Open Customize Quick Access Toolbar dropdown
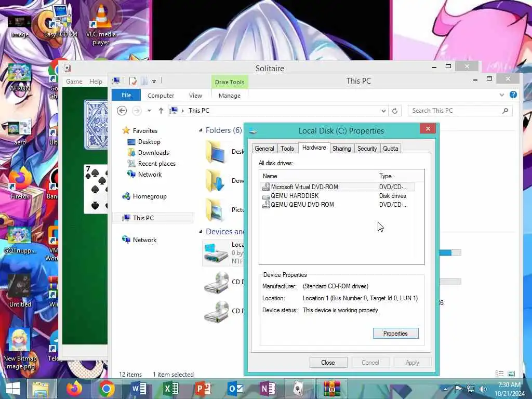Viewport: 532px width, 399px height. [x=154, y=81]
